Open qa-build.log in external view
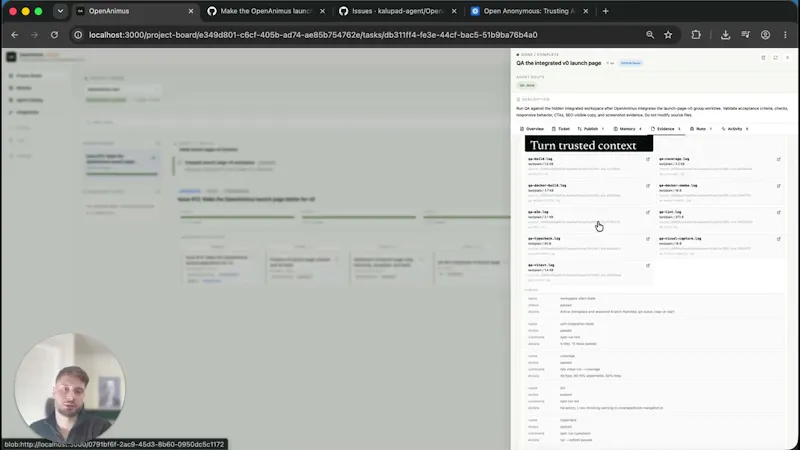Viewport: 800px width, 450px height. click(648, 159)
